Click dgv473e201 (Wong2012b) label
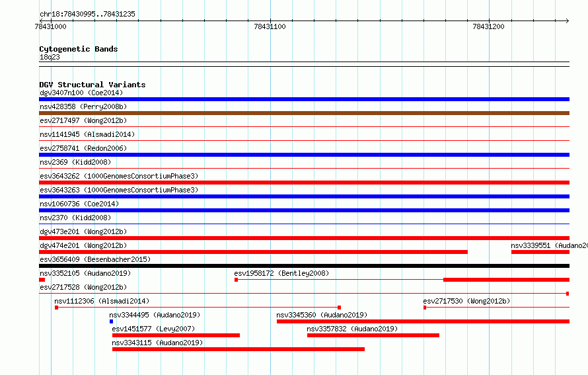The height and width of the screenshot is (375, 588). click(x=83, y=231)
